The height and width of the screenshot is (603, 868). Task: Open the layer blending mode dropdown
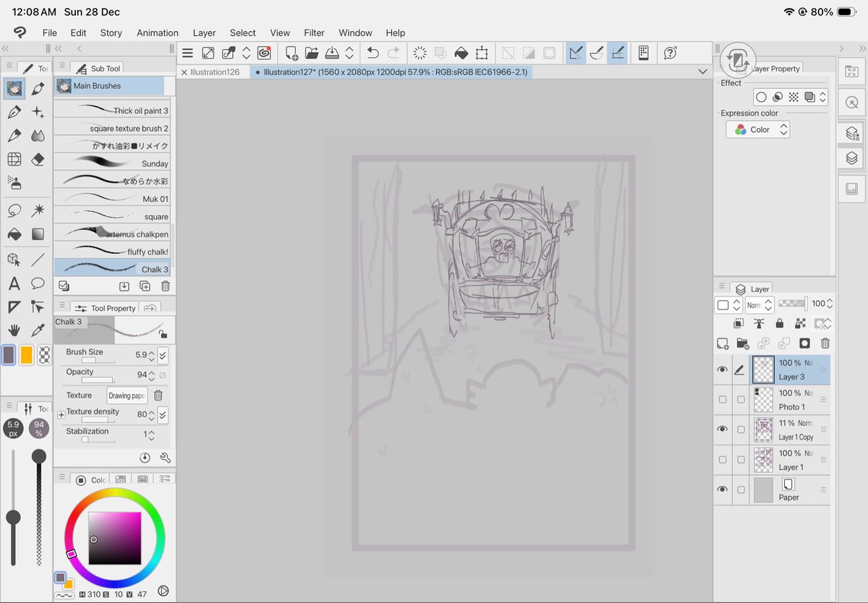[759, 305]
